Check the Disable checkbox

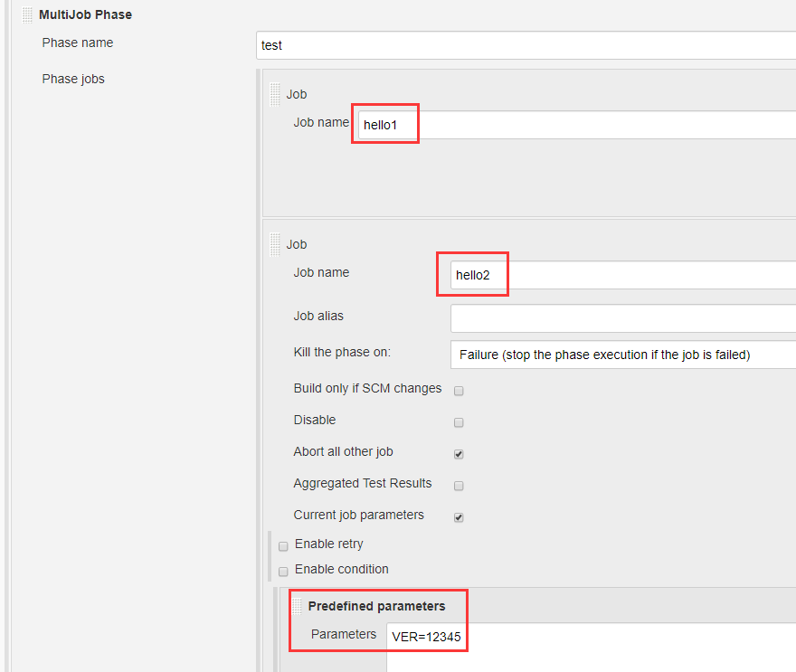459,422
